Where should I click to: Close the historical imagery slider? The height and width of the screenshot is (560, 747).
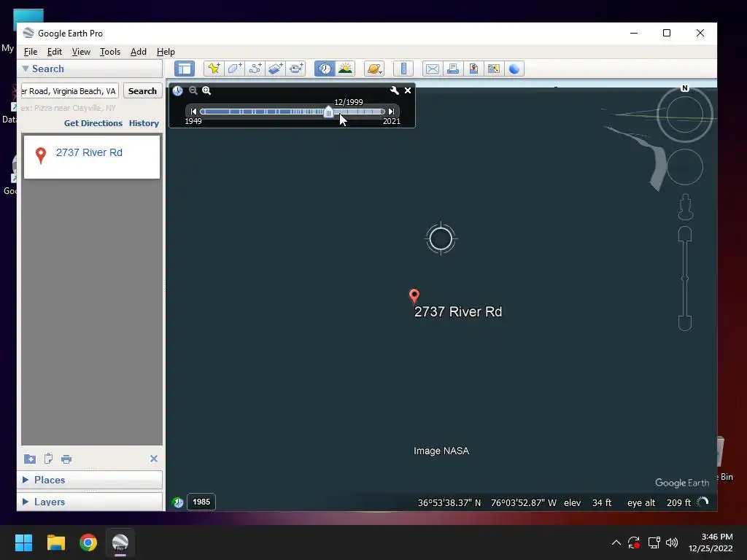408,90
